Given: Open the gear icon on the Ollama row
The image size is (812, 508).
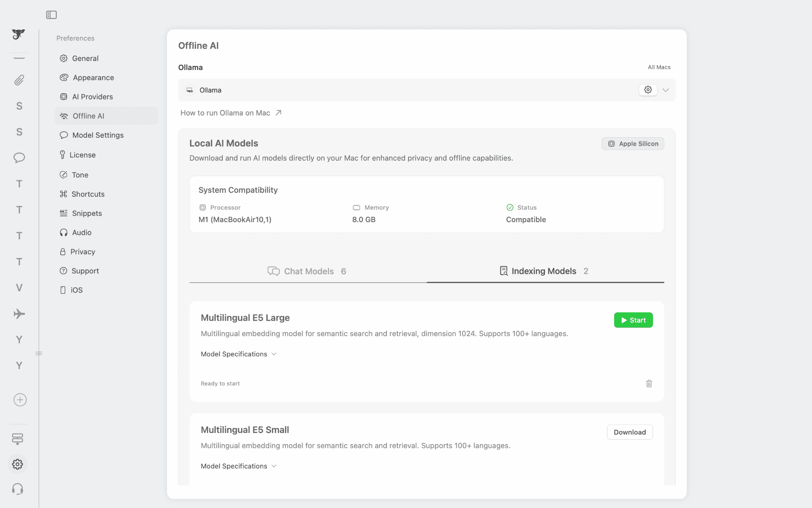Looking at the screenshot, I should pos(647,90).
